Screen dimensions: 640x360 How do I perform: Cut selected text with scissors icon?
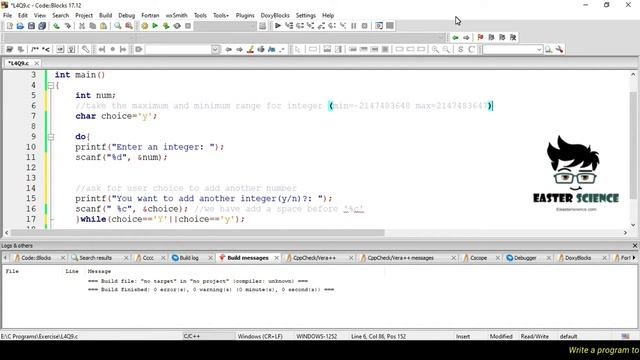tap(82, 26)
